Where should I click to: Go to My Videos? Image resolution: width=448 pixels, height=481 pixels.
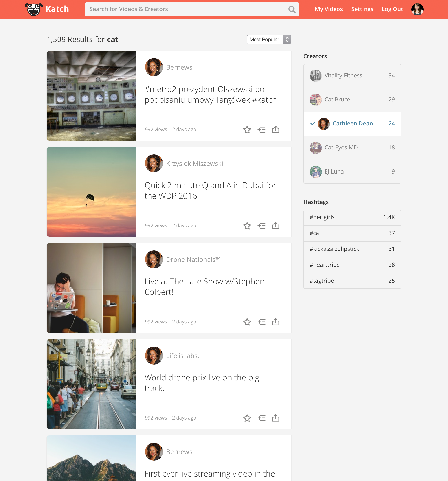328,9
